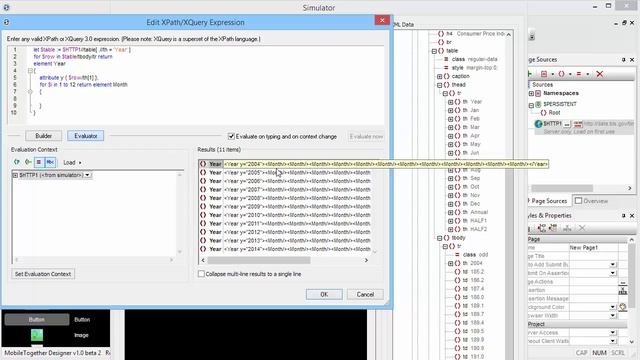Click the $HTTP1 globe icon in Page Sources

[538, 124]
